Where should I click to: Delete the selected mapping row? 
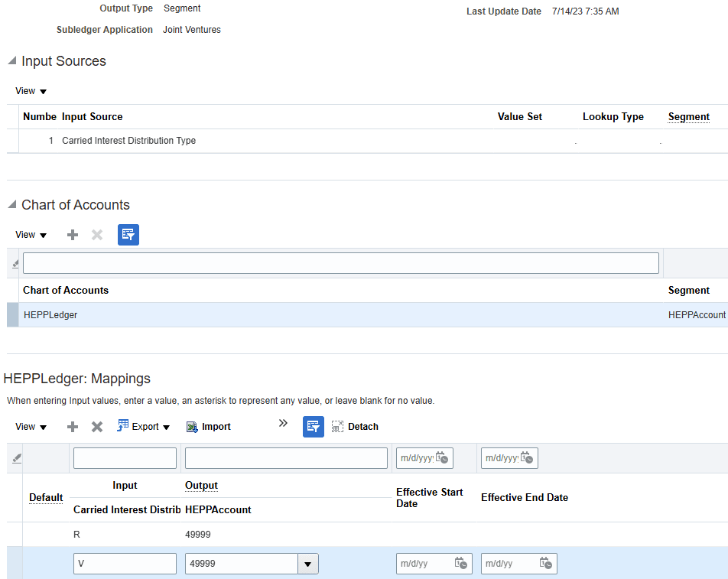pyautogui.click(x=96, y=426)
